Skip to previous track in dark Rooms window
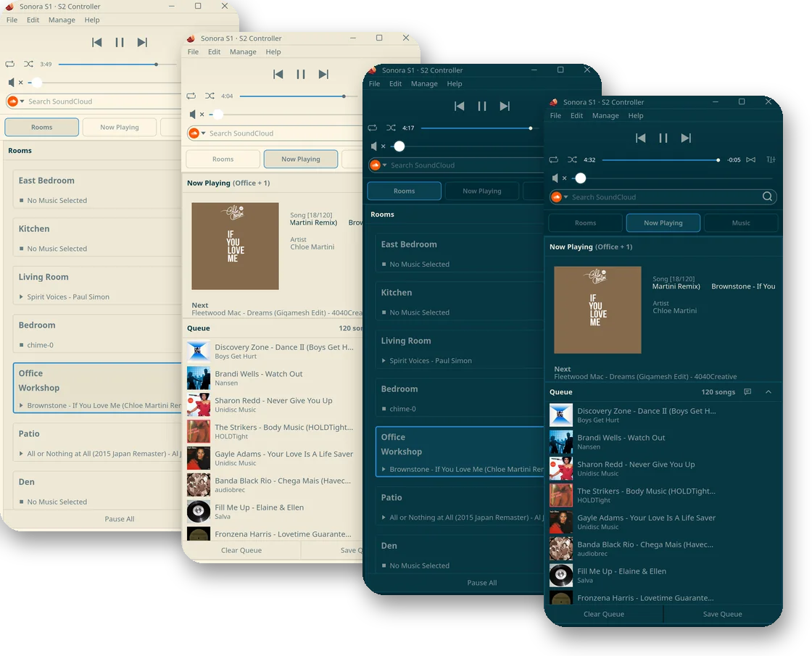The width and height of the screenshot is (812, 656). [460, 106]
